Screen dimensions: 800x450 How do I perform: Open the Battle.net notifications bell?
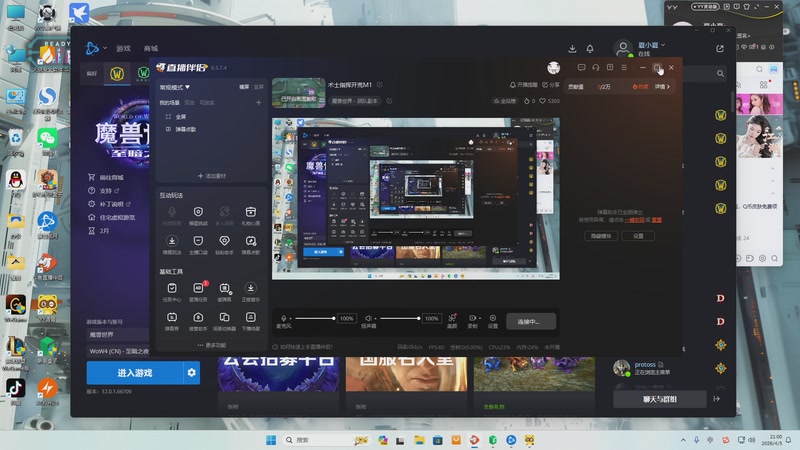tap(590, 48)
